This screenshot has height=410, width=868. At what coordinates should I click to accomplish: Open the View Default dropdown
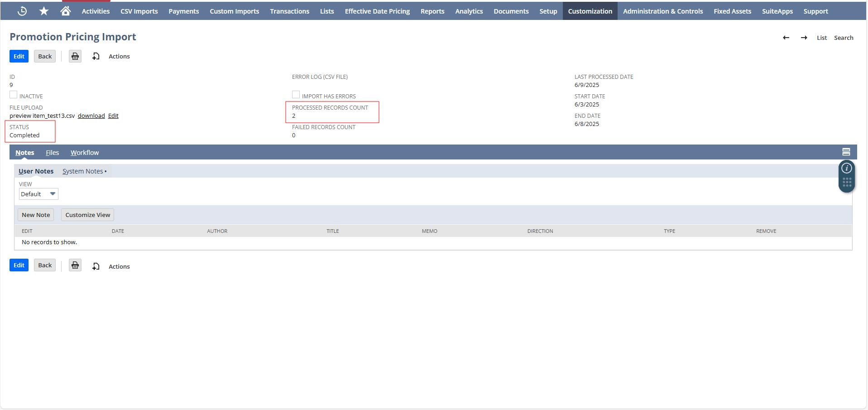[x=38, y=194]
